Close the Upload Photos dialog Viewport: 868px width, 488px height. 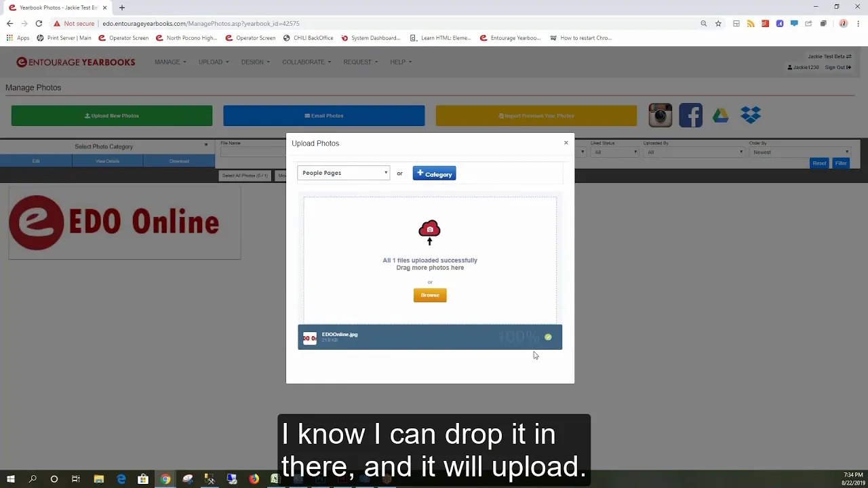pos(566,143)
